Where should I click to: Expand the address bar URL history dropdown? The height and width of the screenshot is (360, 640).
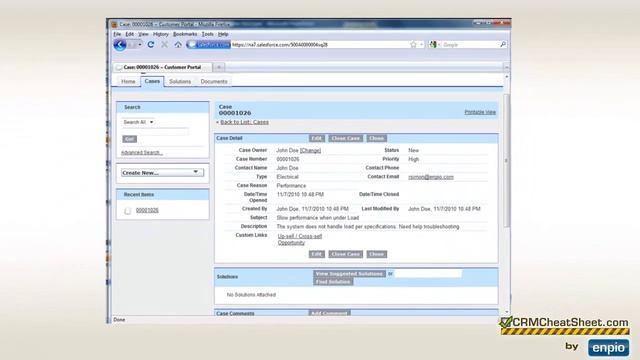[x=422, y=44]
